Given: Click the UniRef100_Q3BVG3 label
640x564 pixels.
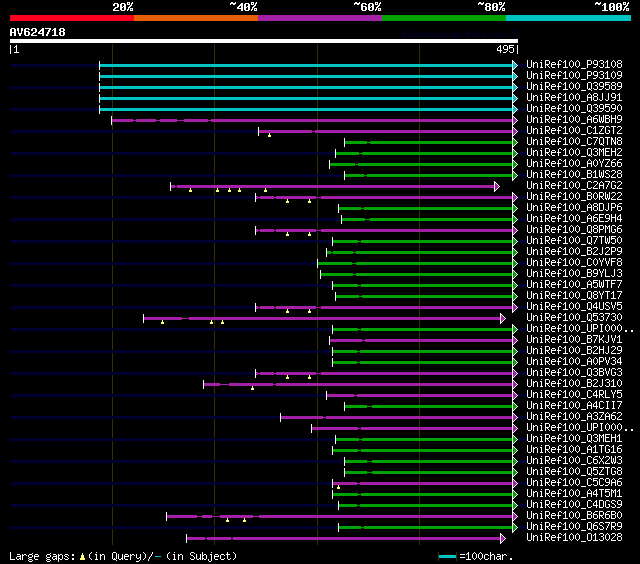Looking at the screenshot, I should [574, 373].
